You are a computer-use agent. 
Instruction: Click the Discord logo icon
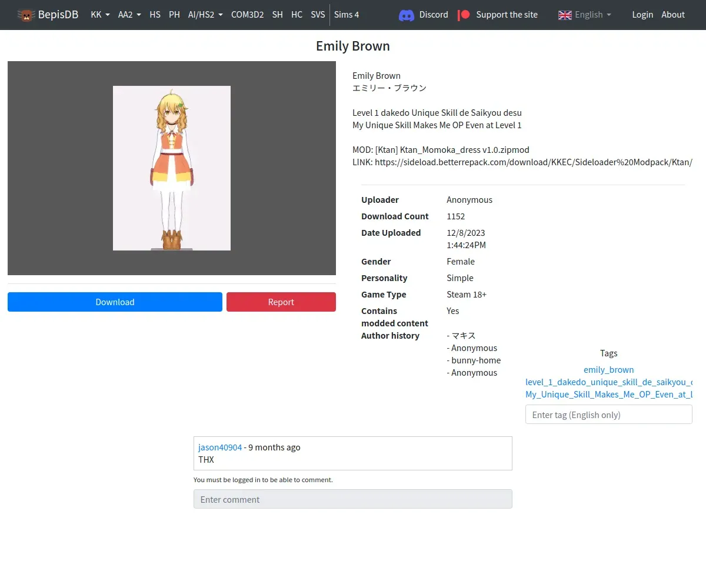pyautogui.click(x=406, y=15)
